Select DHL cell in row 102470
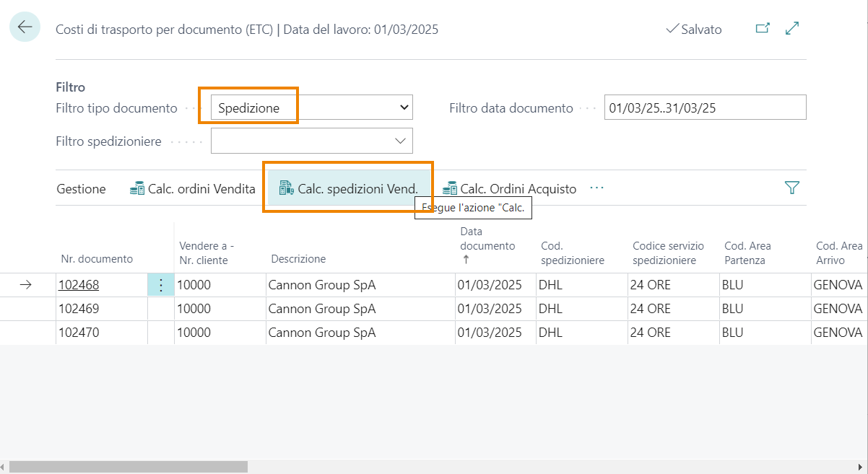The height and width of the screenshot is (474, 868). pyautogui.click(x=551, y=333)
